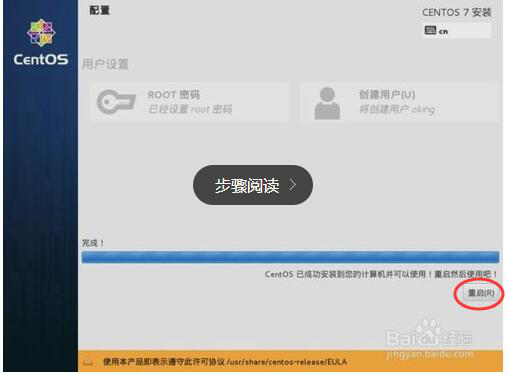Click the CentOS logo in sidebar
The width and height of the screenshot is (507, 374).
click(41, 42)
